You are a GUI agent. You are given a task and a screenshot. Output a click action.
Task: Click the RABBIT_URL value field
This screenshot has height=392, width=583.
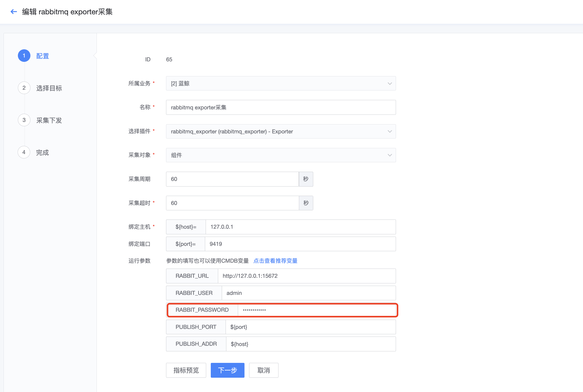pyautogui.click(x=307, y=276)
